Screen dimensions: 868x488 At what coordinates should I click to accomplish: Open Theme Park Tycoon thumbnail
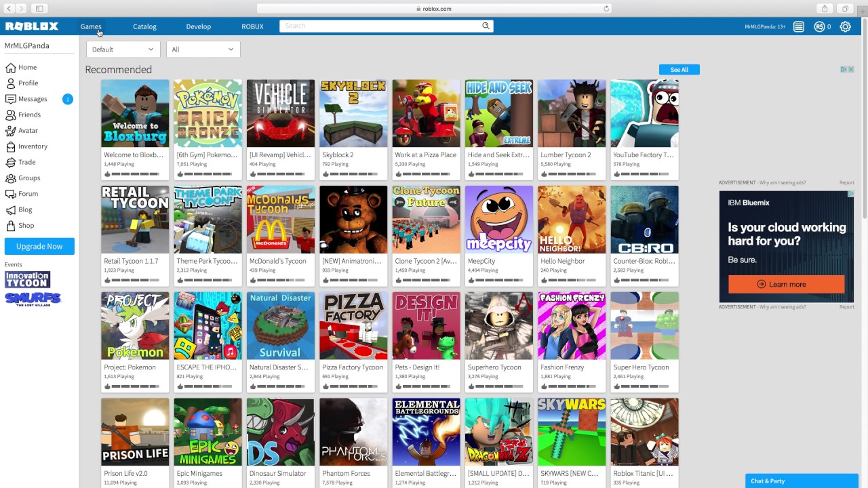(208, 220)
